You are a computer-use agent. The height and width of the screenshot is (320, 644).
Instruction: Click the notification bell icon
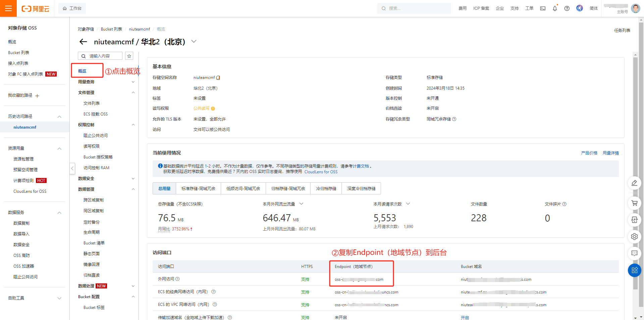click(555, 8)
